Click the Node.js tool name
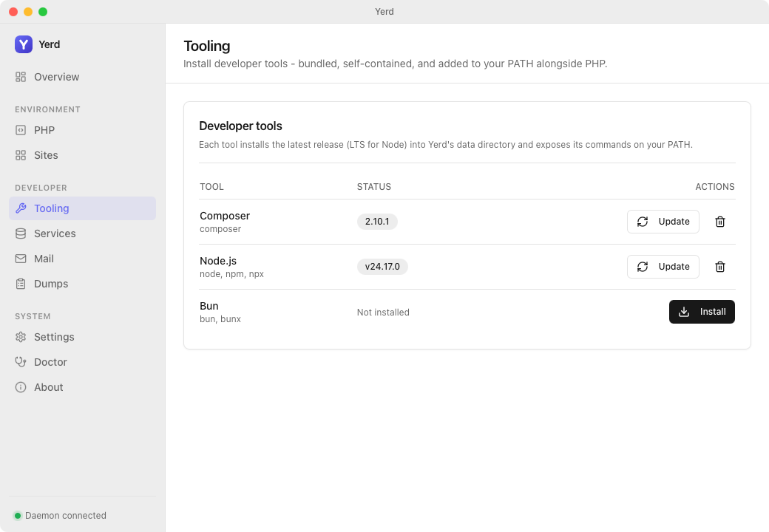769x532 pixels. tap(218, 261)
